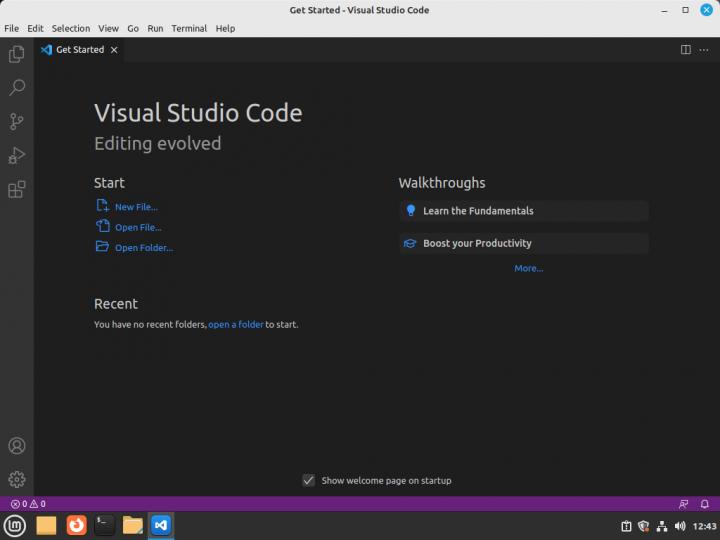Open the Selection menu
Viewport: 720px width, 540px height.
70,29
